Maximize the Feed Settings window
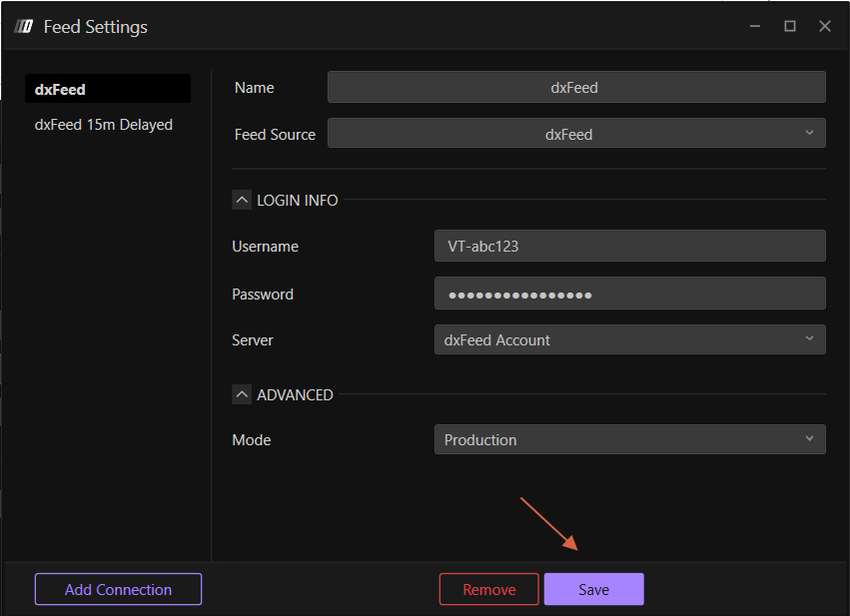This screenshot has height=616, width=850. (x=789, y=26)
